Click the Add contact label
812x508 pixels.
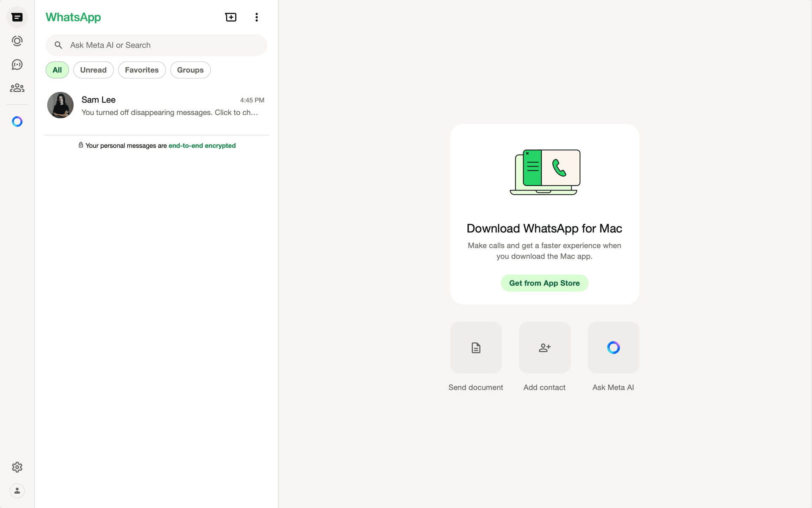[544, 387]
